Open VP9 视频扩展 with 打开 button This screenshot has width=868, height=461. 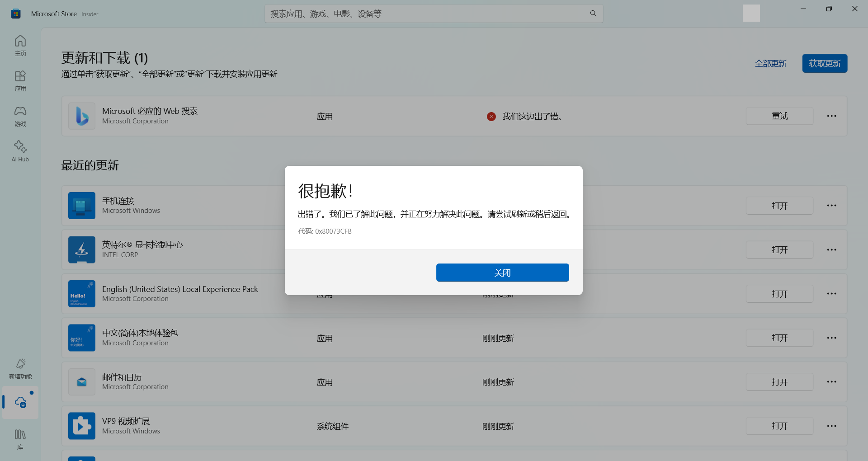click(x=779, y=426)
